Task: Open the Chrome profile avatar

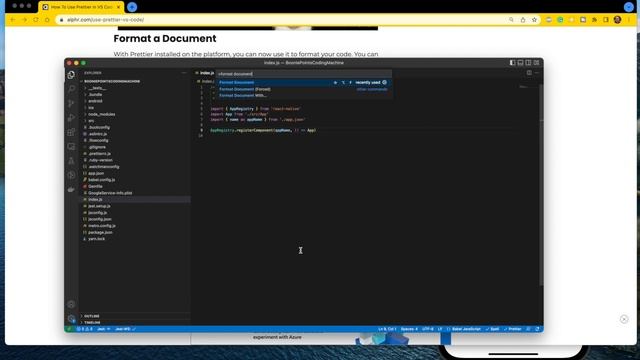Action: tap(617, 20)
